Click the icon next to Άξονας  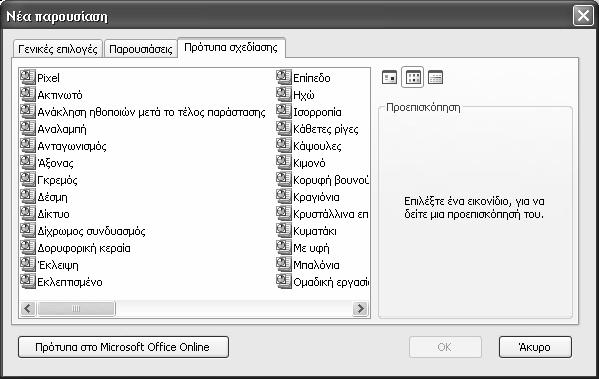[x=28, y=162]
